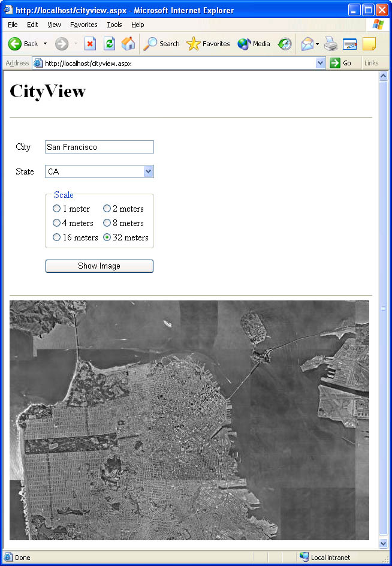392x566 pixels.
Task: Click the Edit page toolbar icon
Action: (350, 44)
